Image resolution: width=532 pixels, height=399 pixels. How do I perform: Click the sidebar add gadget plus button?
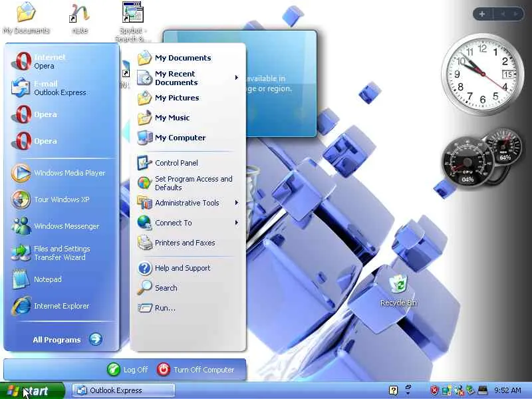pos(481,14)
